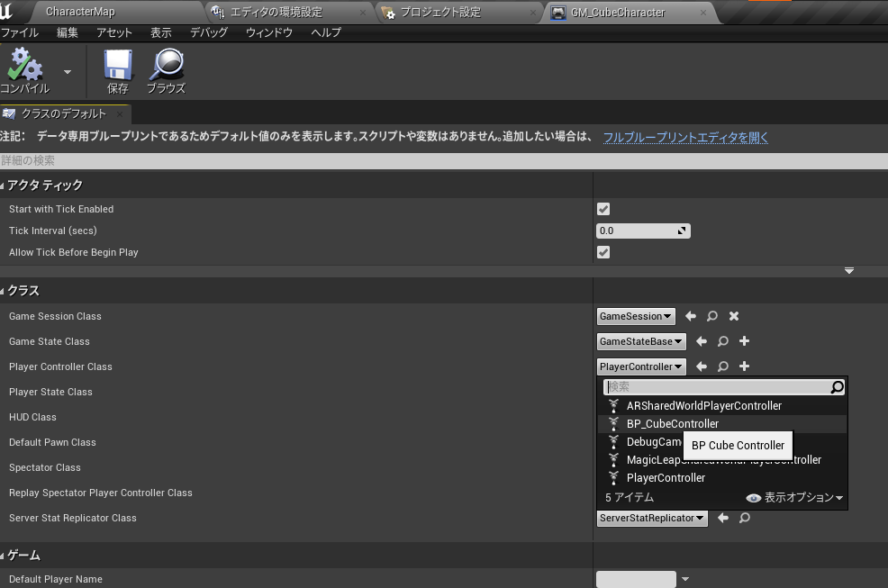Image resolution: width=888 pixels, height=588 pixels.
Task: Open the ヘルプ menu
Action: 326,32
